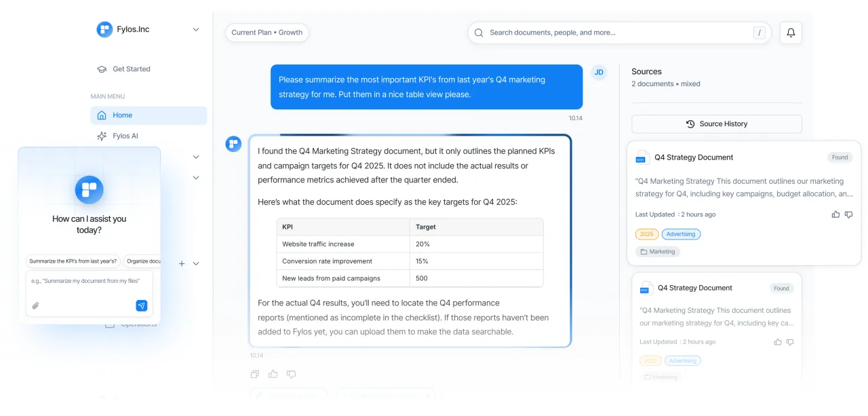The width and height of the screenshot is (868, 416).
Task: Copy the AI response with the copy icon
Action: 254,374
